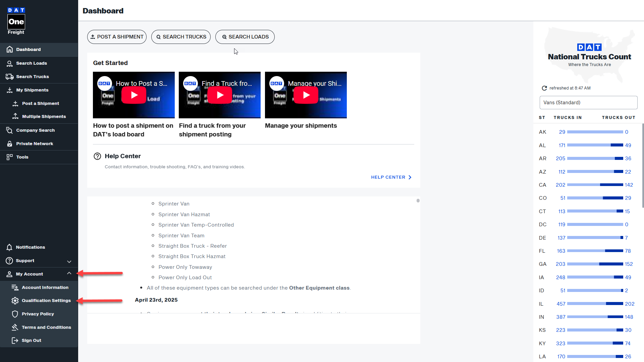Screen dimensions: 644x362
Task: Open Terms and Conditions link
Action: pos(39,327)
